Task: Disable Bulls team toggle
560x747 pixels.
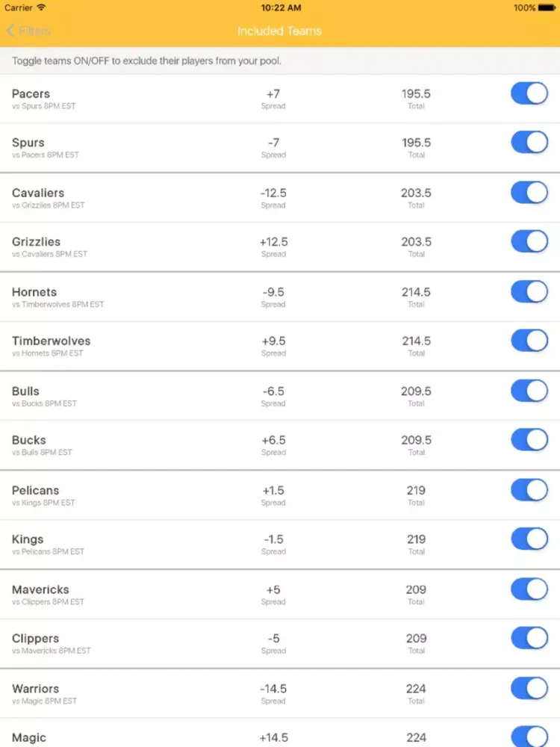Action: tap(529, 391)
